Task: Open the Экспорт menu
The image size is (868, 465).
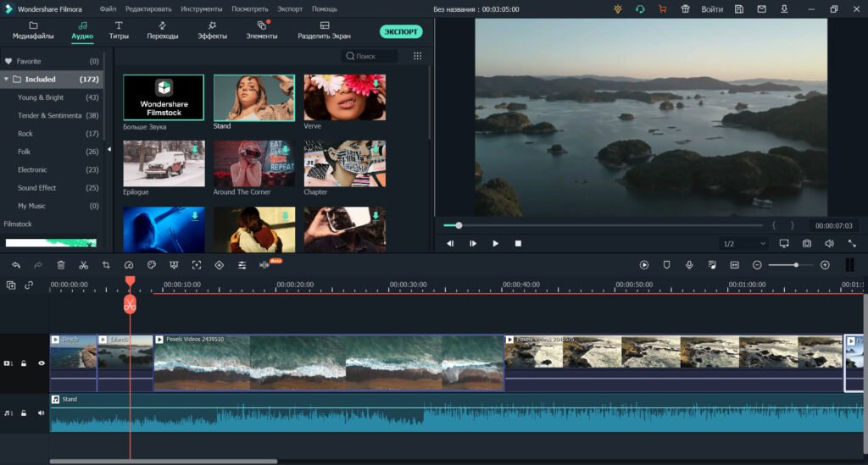Action: click(290, 8)
